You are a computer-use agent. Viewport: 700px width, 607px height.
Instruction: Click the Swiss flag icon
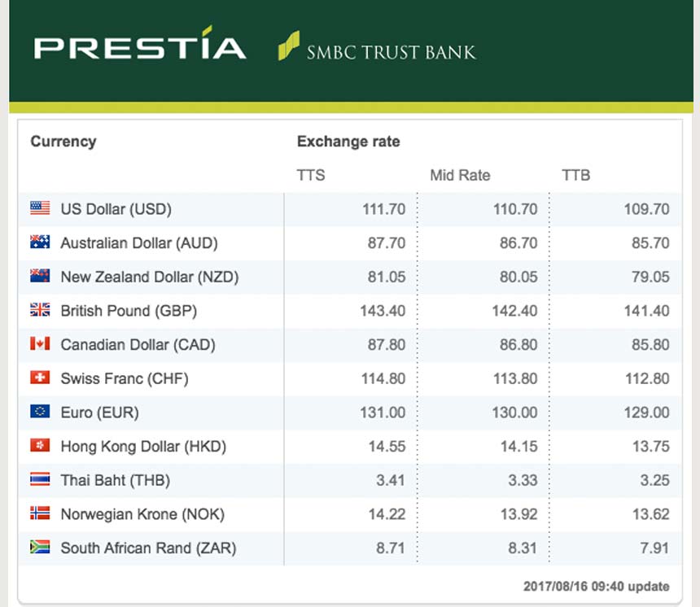(x=40, y=378)
